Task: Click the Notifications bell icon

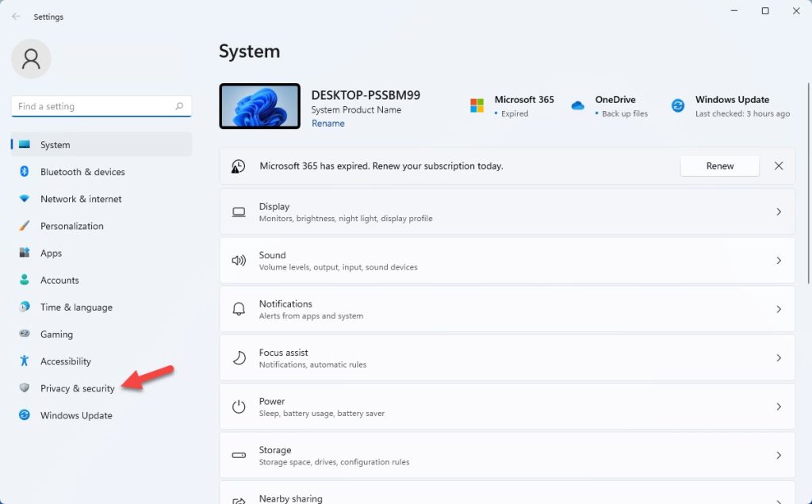Action: tap(239, 309)
